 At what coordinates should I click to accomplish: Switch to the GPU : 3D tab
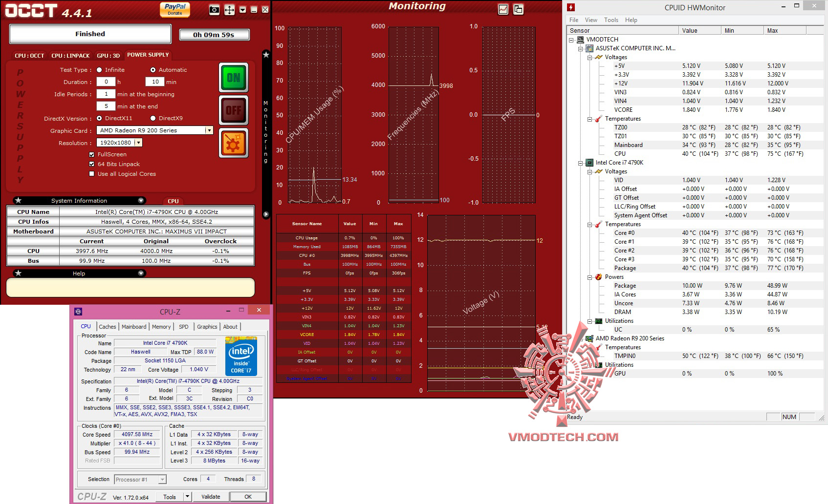[x=108, y=56]
